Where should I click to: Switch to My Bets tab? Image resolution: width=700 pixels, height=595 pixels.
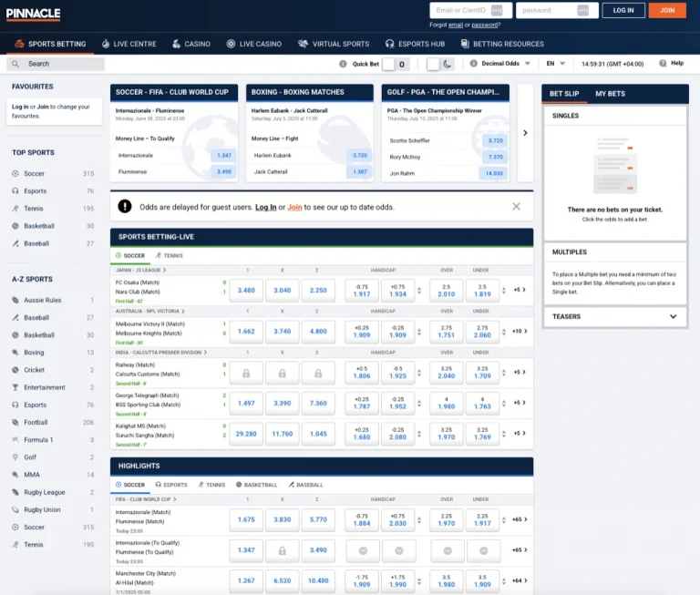[x=610, y=94]
